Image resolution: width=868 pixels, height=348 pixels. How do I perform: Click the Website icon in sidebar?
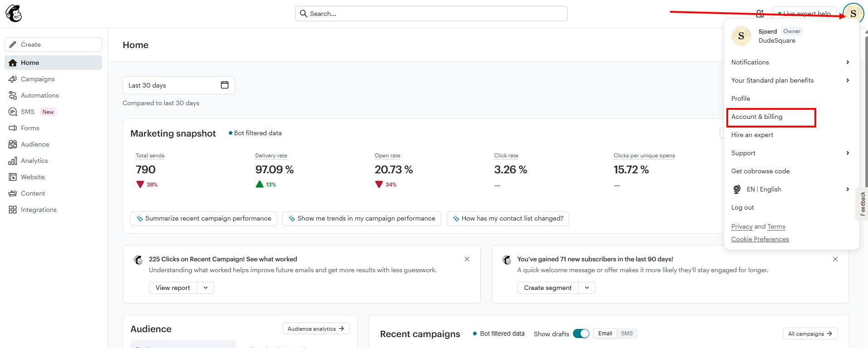13,177
